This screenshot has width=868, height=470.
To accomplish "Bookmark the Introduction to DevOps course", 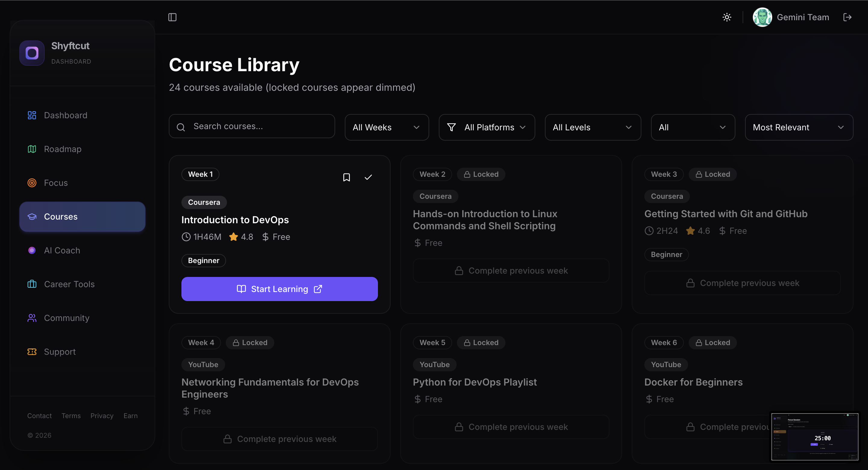I will (346, 177).
